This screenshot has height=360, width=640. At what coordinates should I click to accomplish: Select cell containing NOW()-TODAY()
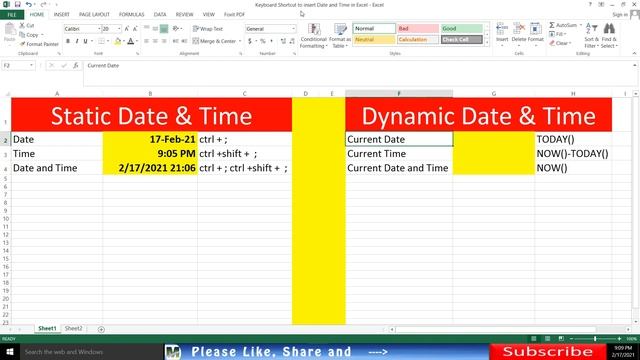pyautogui.click(x=573, y=153)
